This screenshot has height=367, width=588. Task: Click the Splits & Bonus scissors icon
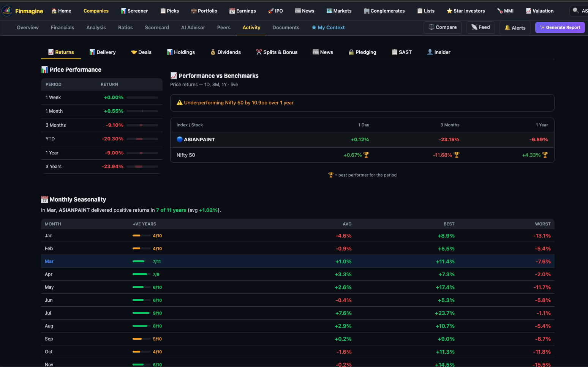click(259, 52)
